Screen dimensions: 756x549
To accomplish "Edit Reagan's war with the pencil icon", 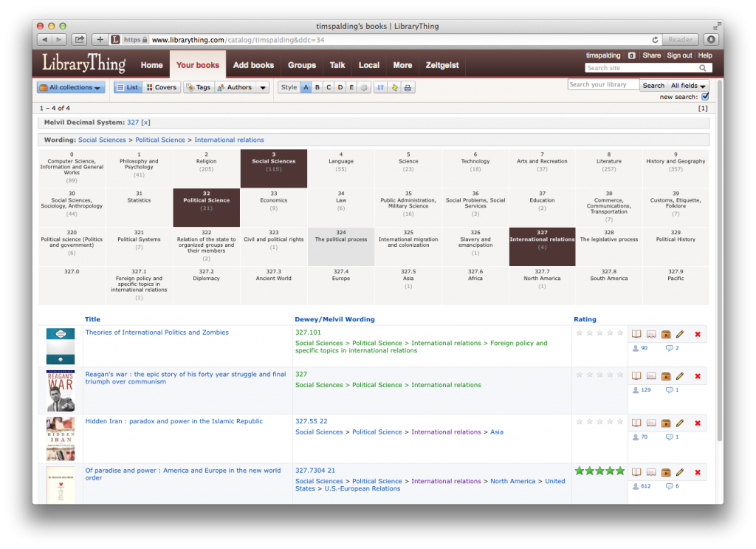I will click(x=680, y=376).
